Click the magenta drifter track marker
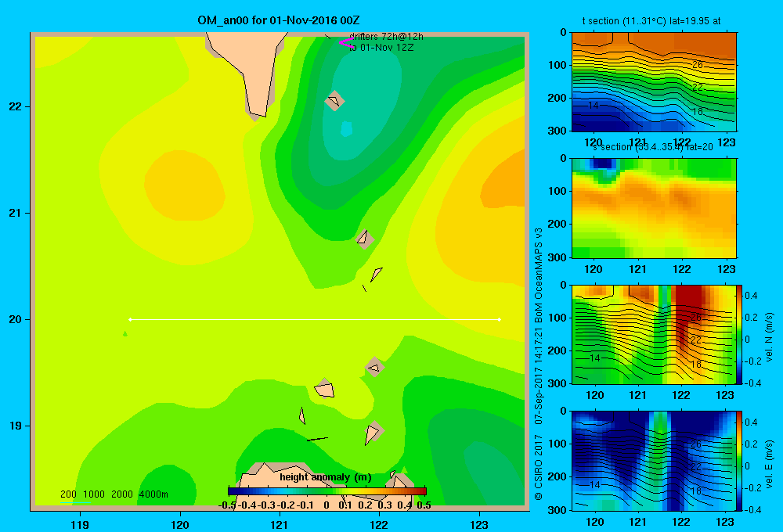This screenshot has height=532, width=783. pyautogui.click(x=346, y=42)
